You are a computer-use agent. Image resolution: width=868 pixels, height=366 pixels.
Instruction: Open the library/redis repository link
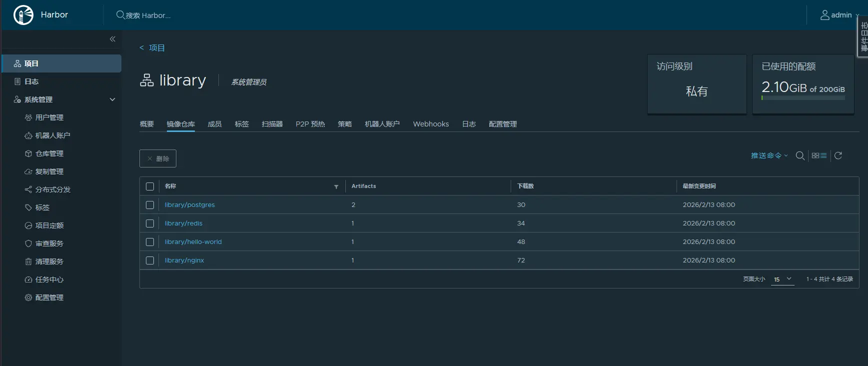(183, 223)
